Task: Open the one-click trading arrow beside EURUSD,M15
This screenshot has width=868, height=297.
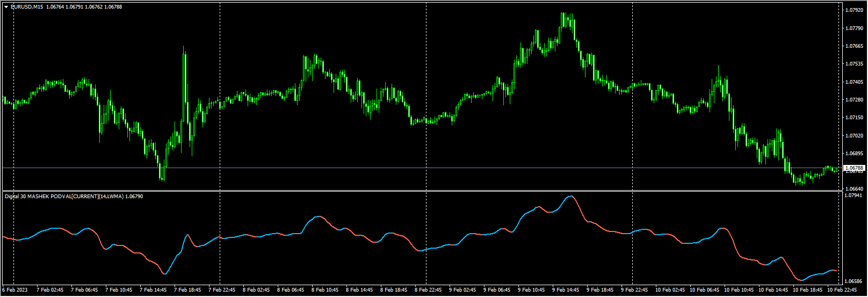Action: click(x=6, y=7)
